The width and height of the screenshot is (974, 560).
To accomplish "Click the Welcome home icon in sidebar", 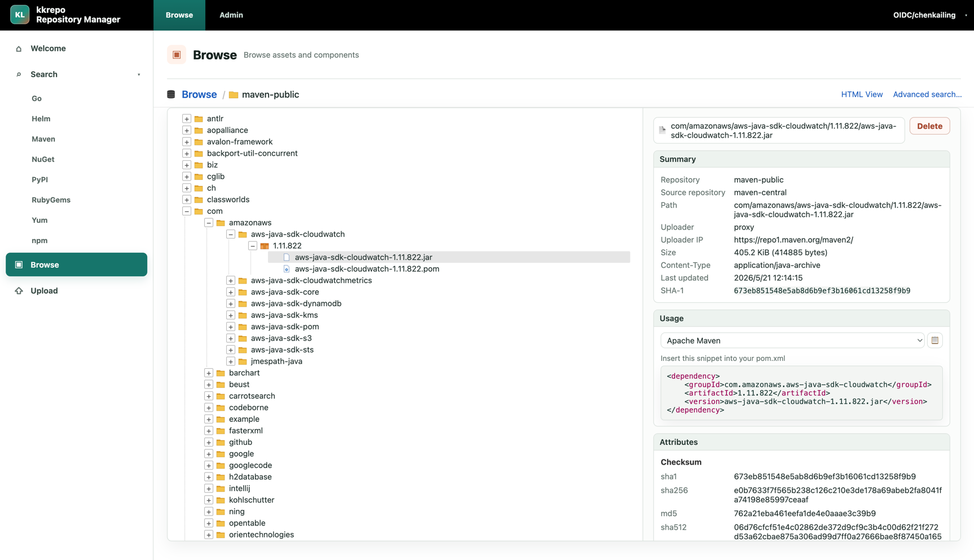I will pos(19,48).
